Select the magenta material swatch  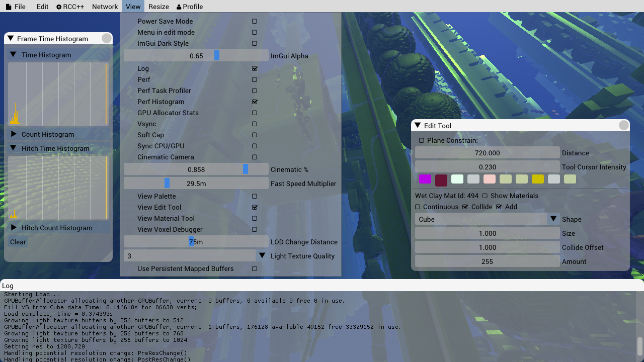point(425,179)
